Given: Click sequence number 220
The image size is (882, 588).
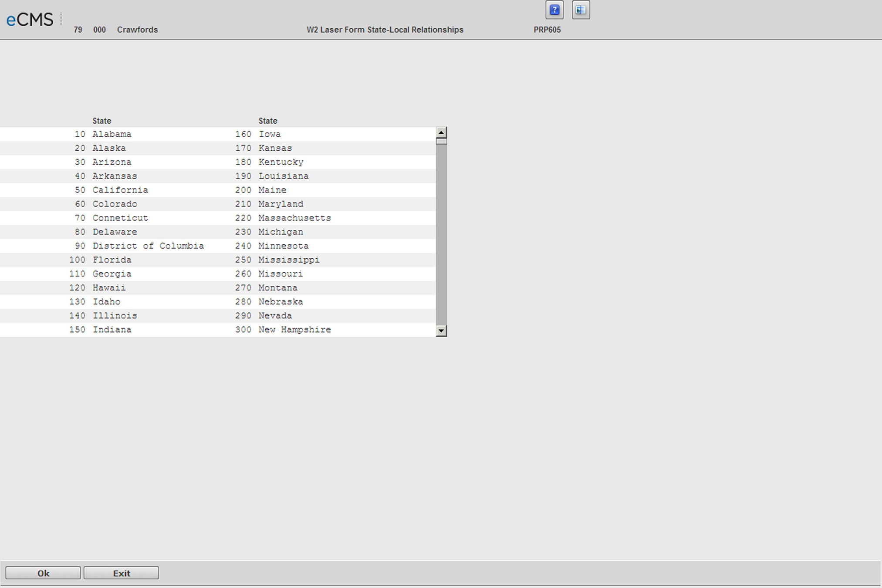Looking at the screenshot, I should pos(243,218).
